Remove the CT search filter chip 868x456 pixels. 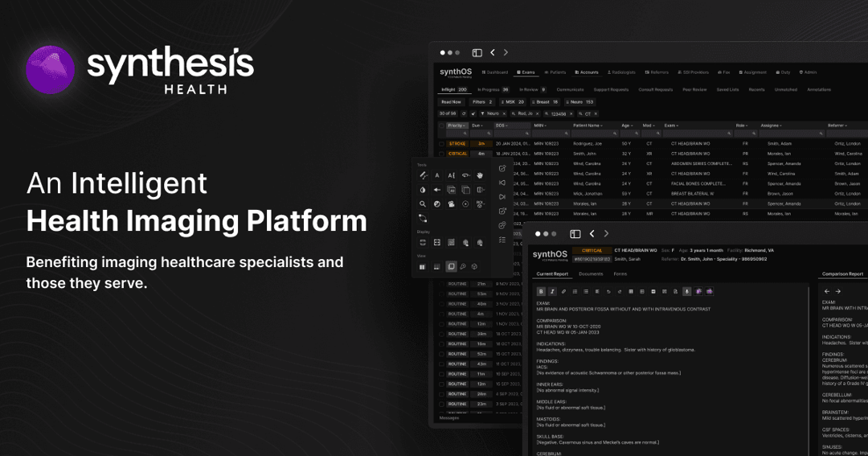(x=595, y=114)
